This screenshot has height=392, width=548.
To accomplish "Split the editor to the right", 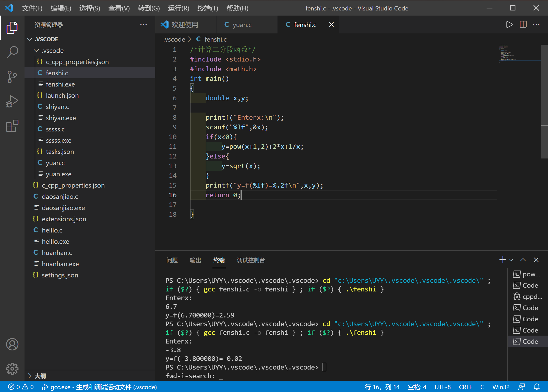I will 523,24.
